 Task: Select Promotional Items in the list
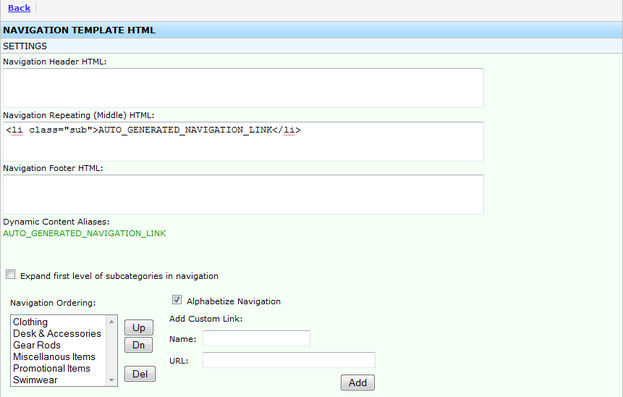(52, 368)
